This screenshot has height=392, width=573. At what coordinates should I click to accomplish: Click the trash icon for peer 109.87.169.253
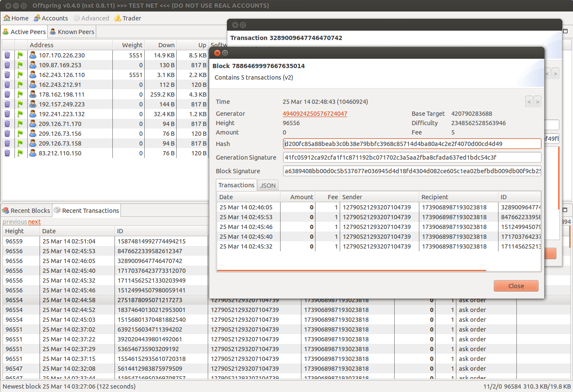coord(7,65)
